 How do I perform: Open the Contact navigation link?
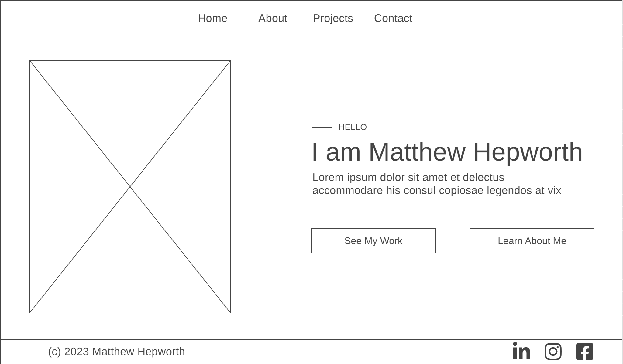click(393, 18)
